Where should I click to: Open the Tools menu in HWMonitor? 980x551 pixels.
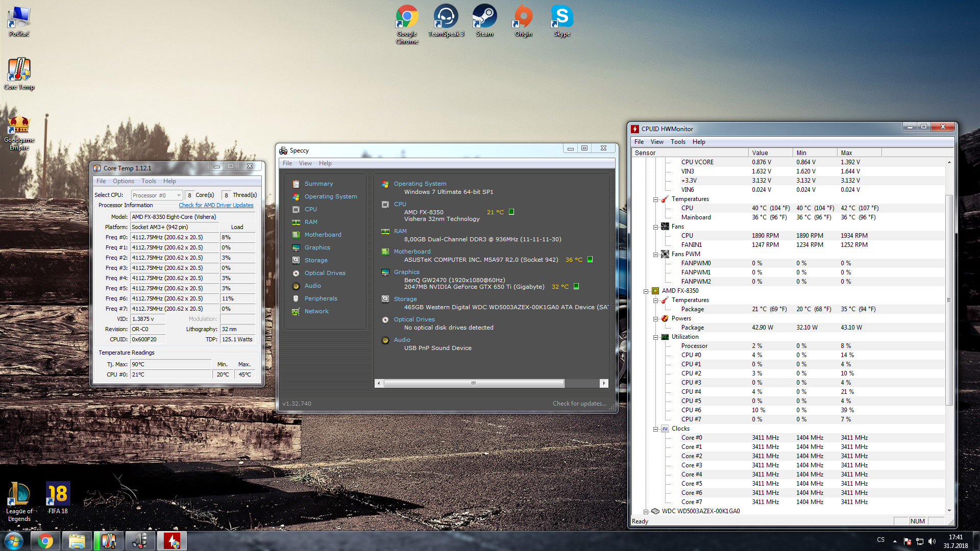(x=678, y=142)
